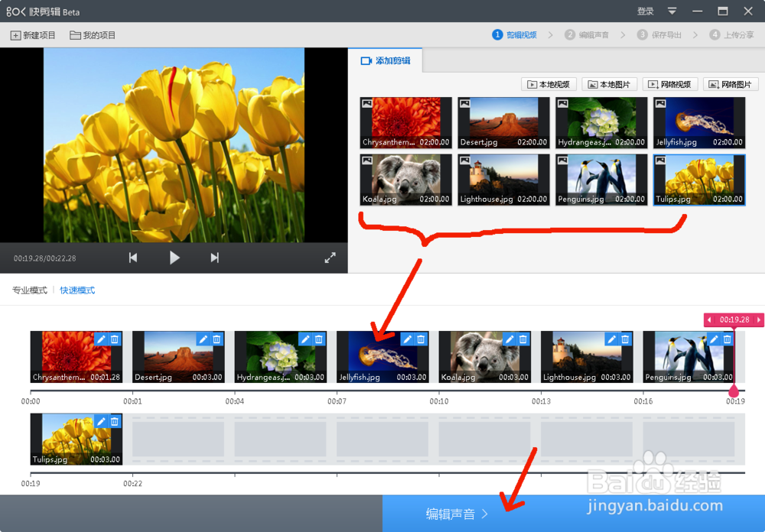The height and width of the screenshot is (532, 765).
Task: Select the 添加剪辑 tab
Action: [386, 60]
